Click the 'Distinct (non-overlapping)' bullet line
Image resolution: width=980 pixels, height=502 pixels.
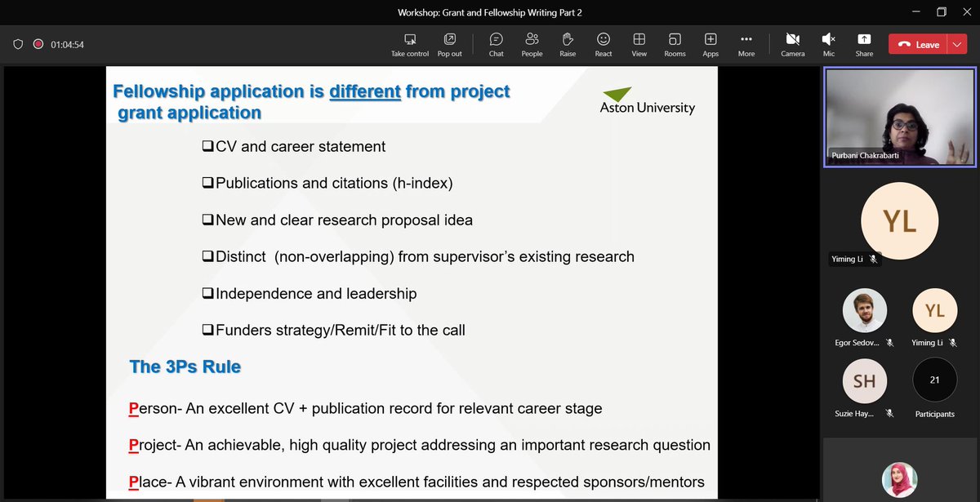418,257
